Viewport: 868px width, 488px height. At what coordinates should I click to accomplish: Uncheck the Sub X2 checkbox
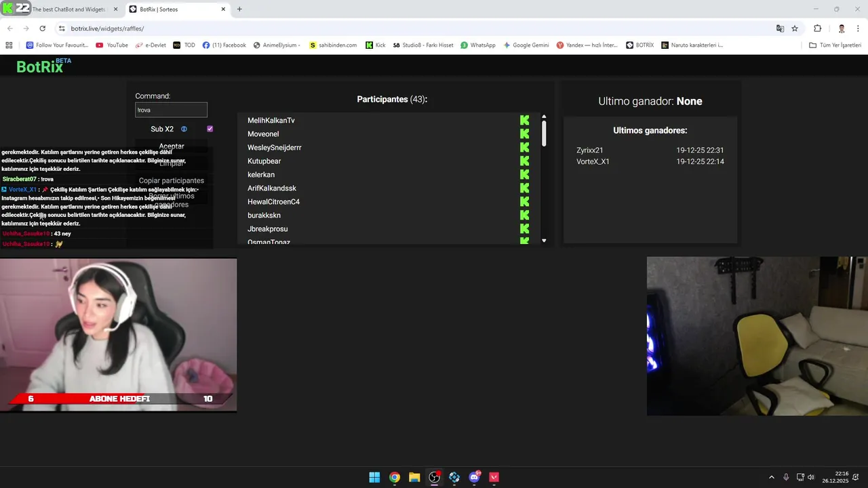pyautogui.click(x=210, y=129)
